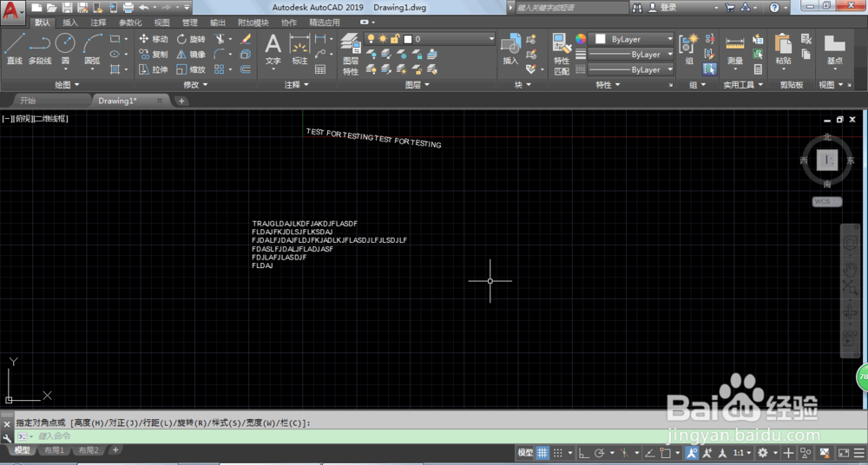
Task: Expand the 注释 (Annotation) panel
Action: [x=296, y=85]
